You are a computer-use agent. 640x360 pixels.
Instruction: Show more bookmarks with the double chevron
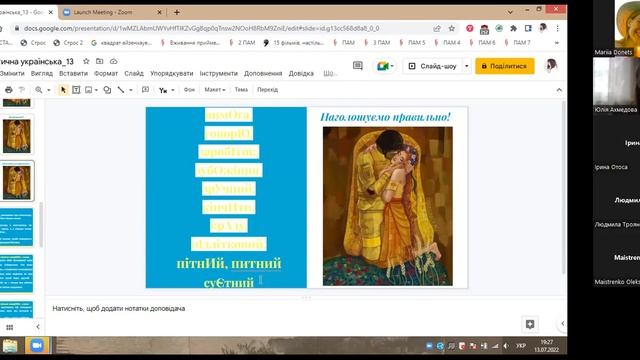click(x=557, y=42)
